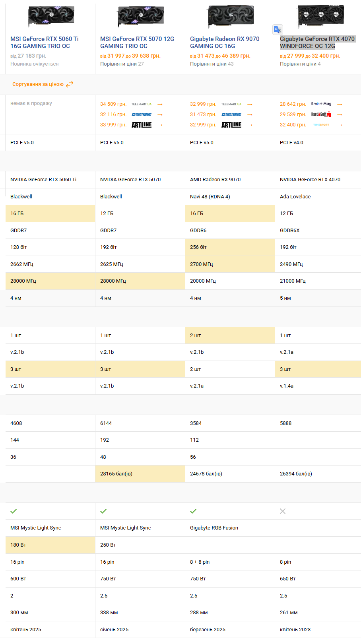
Task: Open the Comtrading logo beside 31 473 грн.
Action: 231,114
